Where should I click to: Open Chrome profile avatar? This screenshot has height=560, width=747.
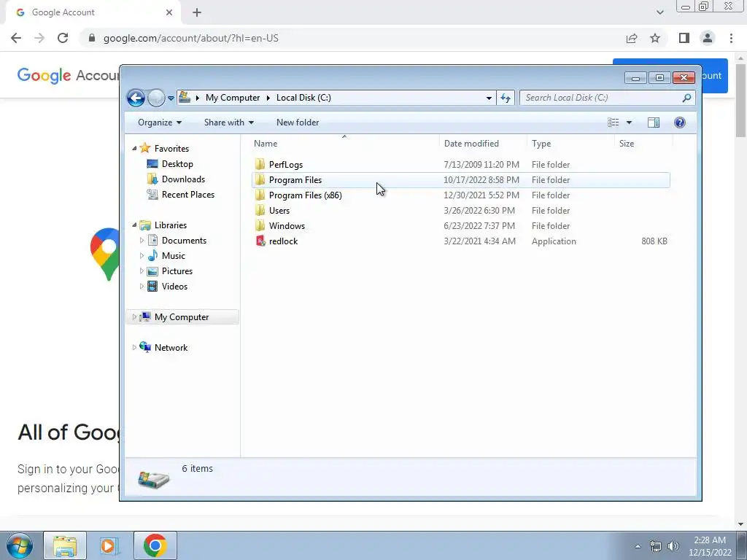[708, 38]
